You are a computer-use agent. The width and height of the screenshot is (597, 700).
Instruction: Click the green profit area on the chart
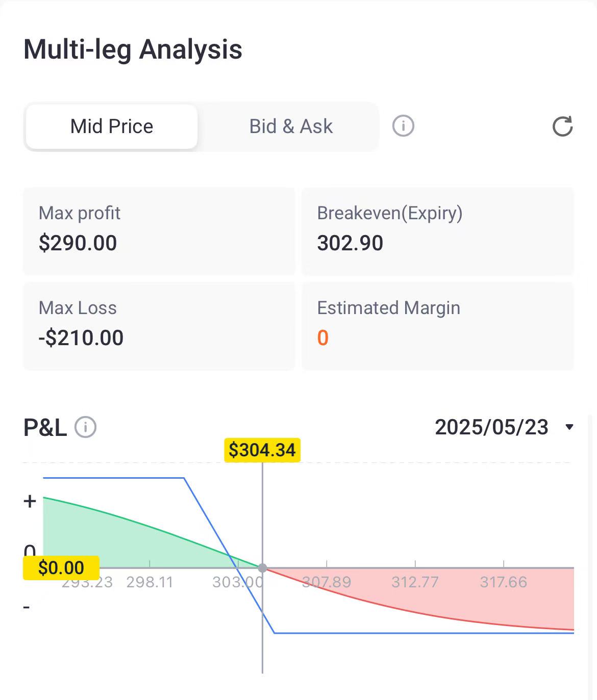point(117,540)
